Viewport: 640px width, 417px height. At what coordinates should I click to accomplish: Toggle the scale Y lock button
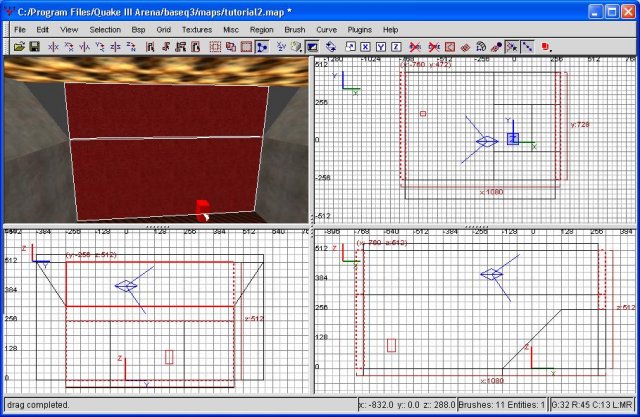click(381, 47)
